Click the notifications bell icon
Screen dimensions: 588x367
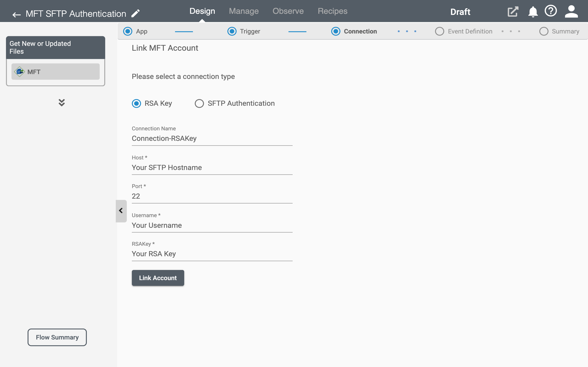pos(533,11)
